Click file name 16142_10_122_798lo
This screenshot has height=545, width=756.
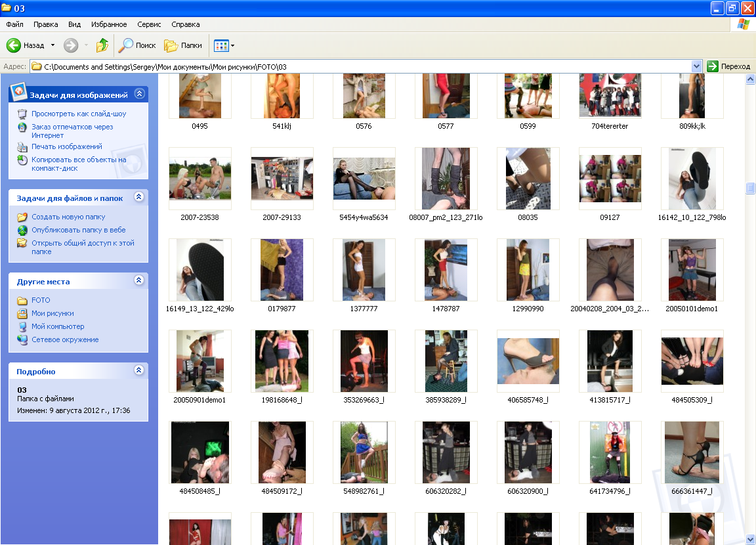pyautogui.click(x=692, y=217)
